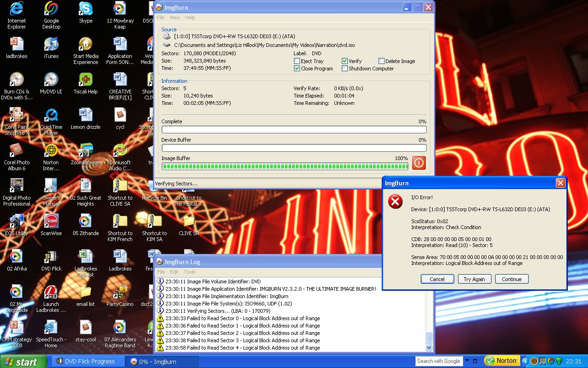Open Edit menu in ImgBurn Log window
The image size is (588, 368).
(x=174, y=272)
